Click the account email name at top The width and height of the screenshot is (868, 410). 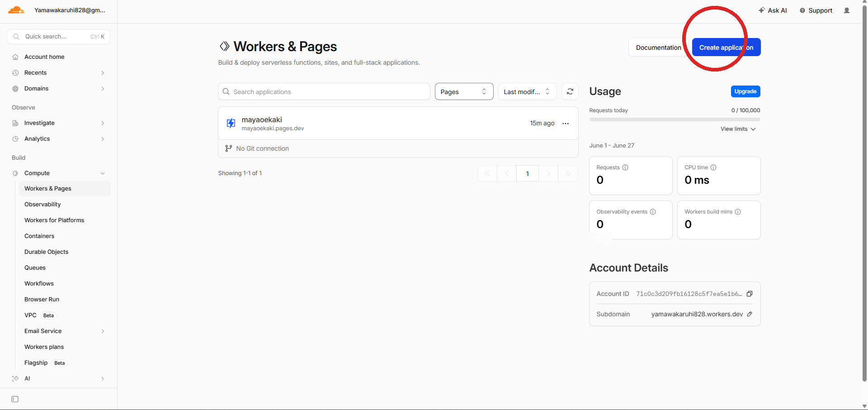click(70, 10)
